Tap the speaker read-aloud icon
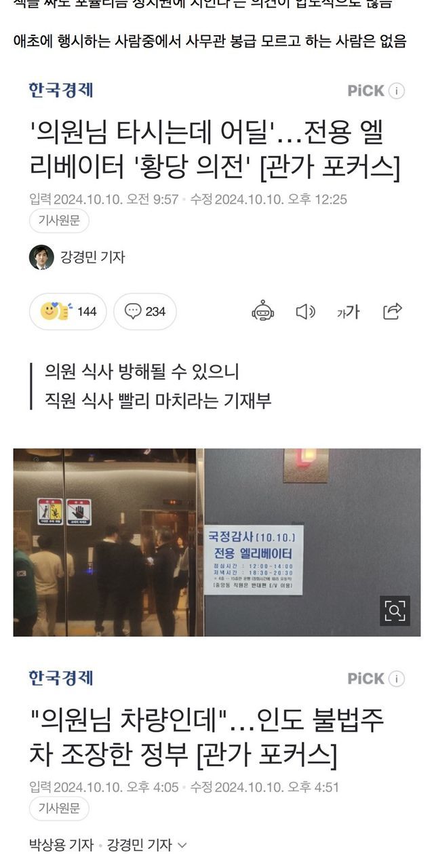 [306, 311]
